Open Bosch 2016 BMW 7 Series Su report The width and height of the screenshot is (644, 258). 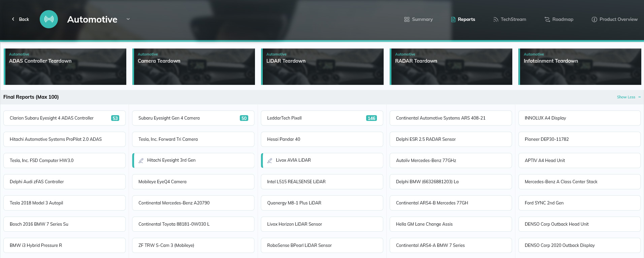(x=64, y=224)
